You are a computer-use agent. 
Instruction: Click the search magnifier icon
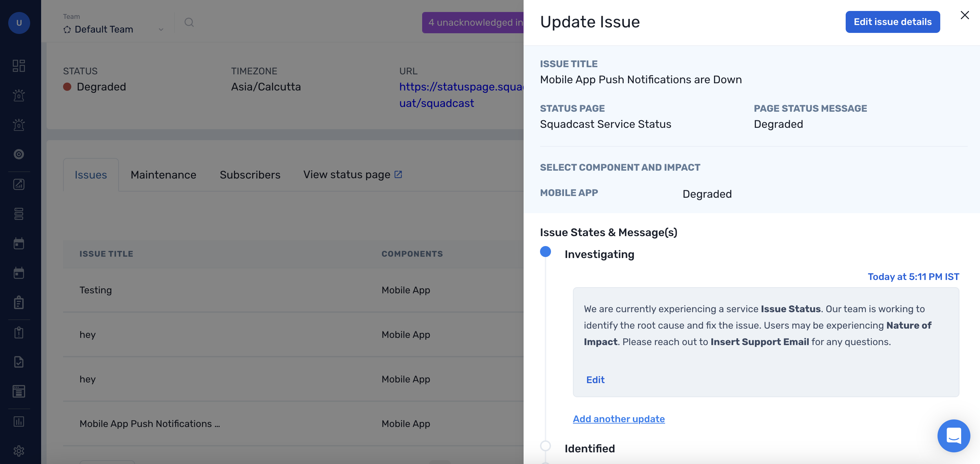(189, 22)
